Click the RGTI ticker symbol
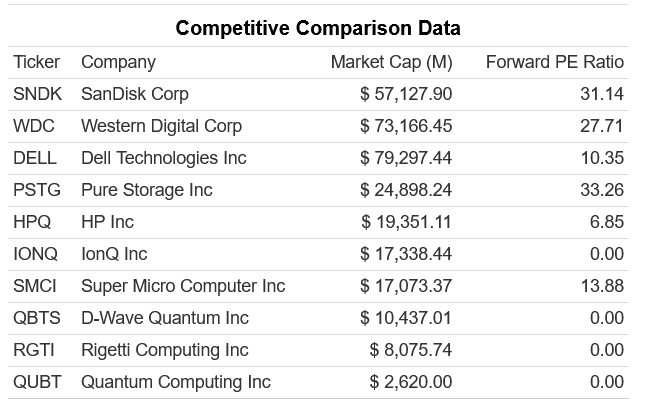 pyautogui.click(x=33, y=350)
